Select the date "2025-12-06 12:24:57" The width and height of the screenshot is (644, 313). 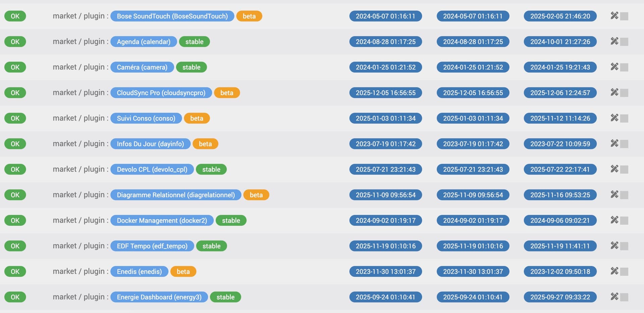click(x=560, y=93)
